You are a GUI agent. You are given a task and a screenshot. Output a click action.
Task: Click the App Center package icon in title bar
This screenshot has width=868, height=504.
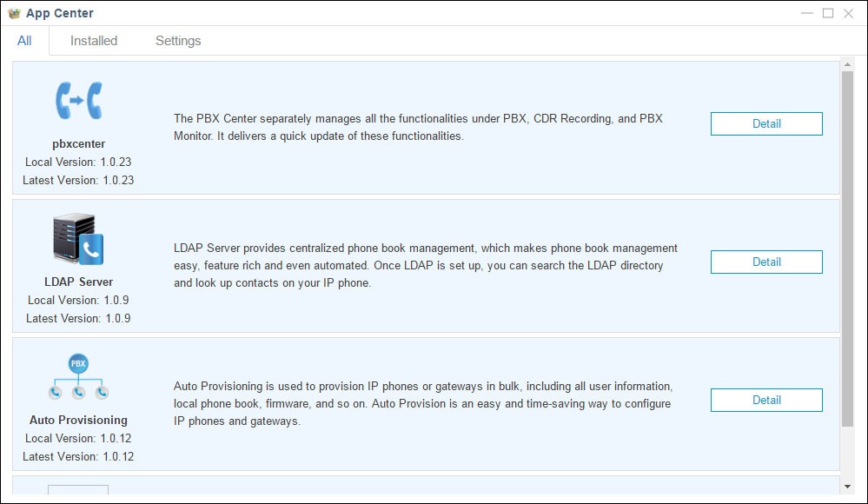pyautogui.click(x=14, y=13)
